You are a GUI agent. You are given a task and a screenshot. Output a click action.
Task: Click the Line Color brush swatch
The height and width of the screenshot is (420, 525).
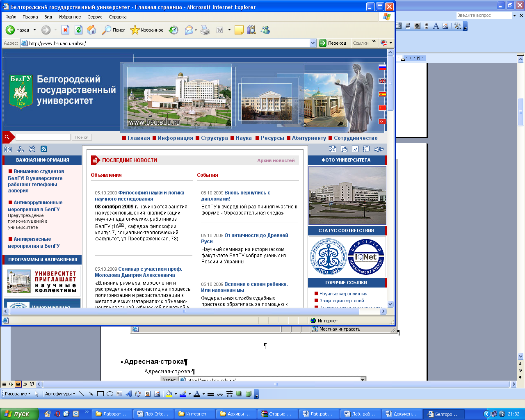pyautogui.click(x=183, y=394)
